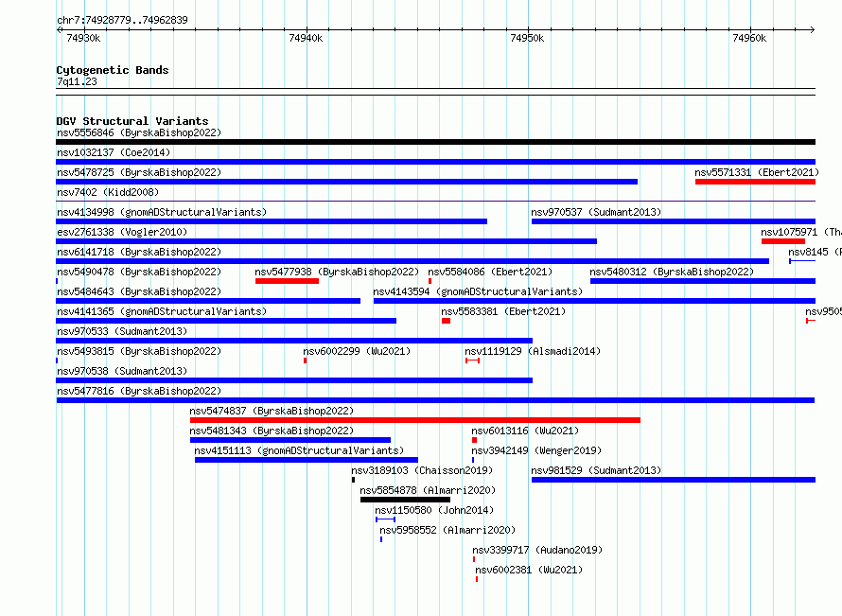Select the blue nsv1150580 bracket marker
The height and width of the screenshot is (616, 842).
[x=386, y=519]
